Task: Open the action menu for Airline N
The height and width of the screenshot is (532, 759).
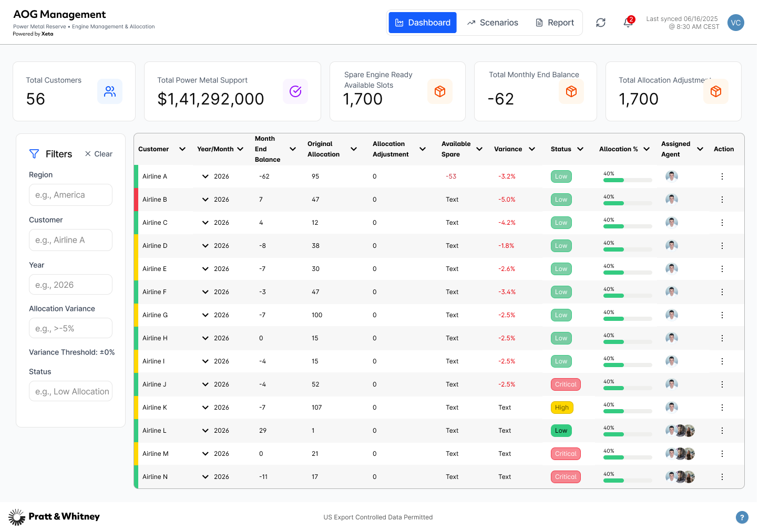Action: click(x=722, y=477)
